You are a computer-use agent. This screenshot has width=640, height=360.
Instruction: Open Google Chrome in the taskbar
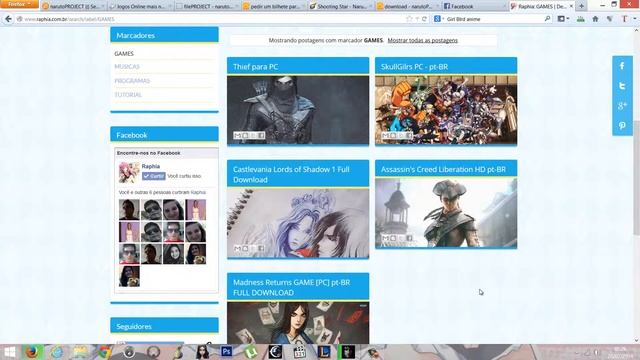click(x=104, y=352)
